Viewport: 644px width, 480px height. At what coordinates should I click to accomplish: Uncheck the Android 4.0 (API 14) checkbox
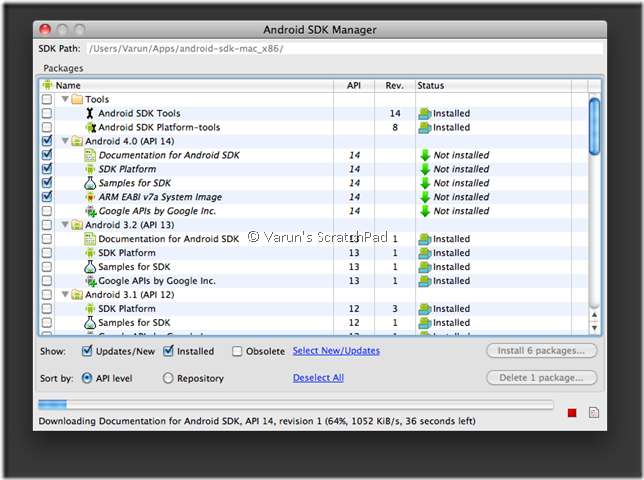(x=47, y=141)
